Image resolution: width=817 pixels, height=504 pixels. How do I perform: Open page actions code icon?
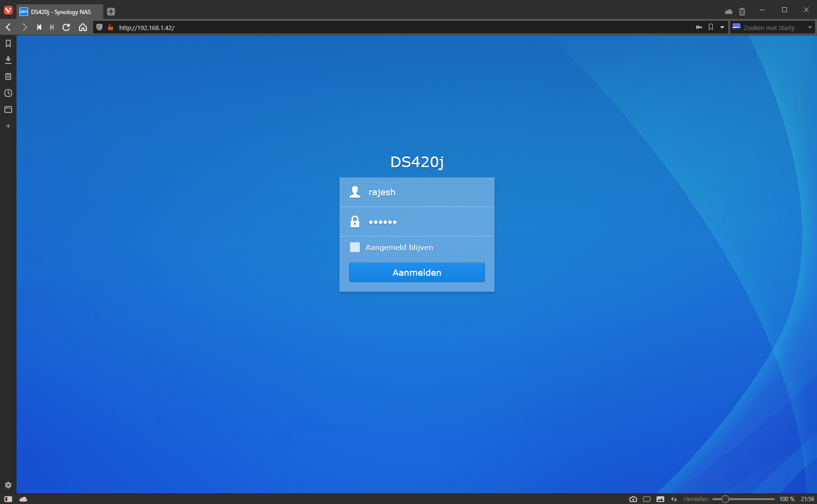point(674,499)
